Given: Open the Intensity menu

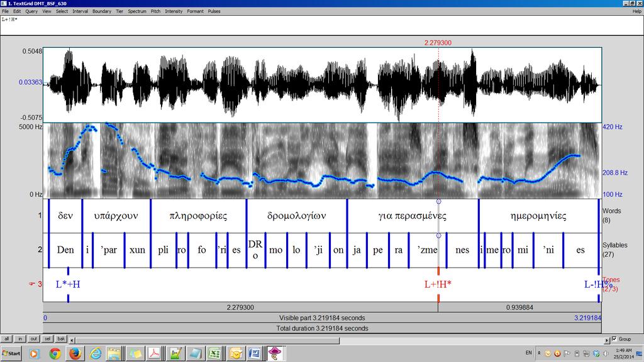Looking at the screenshot, I should 174,11.
